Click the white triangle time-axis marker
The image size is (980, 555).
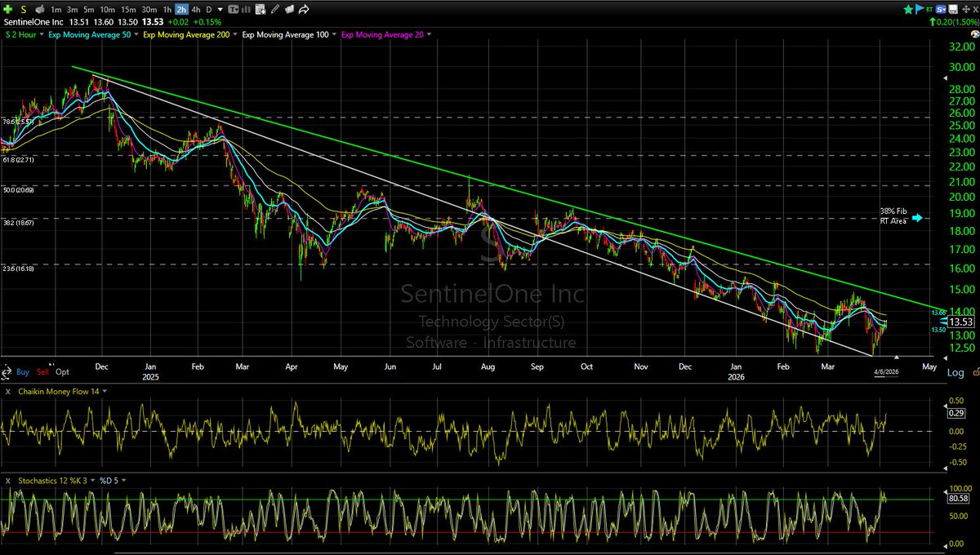pos(897,357)
